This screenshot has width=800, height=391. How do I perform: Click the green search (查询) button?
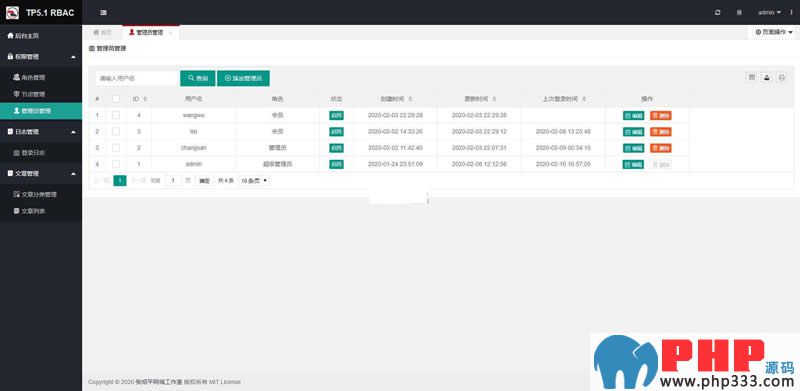[198, 78]
